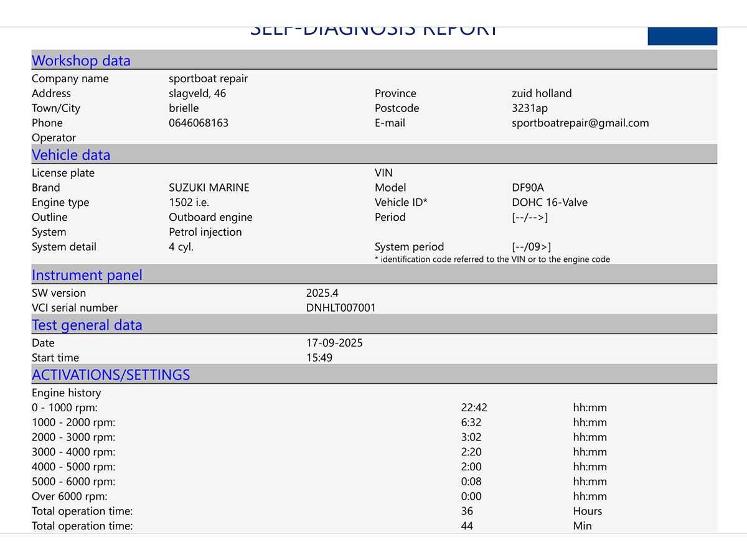
Task: Click the start time value 15:49
Action: (x=319, y=358)
